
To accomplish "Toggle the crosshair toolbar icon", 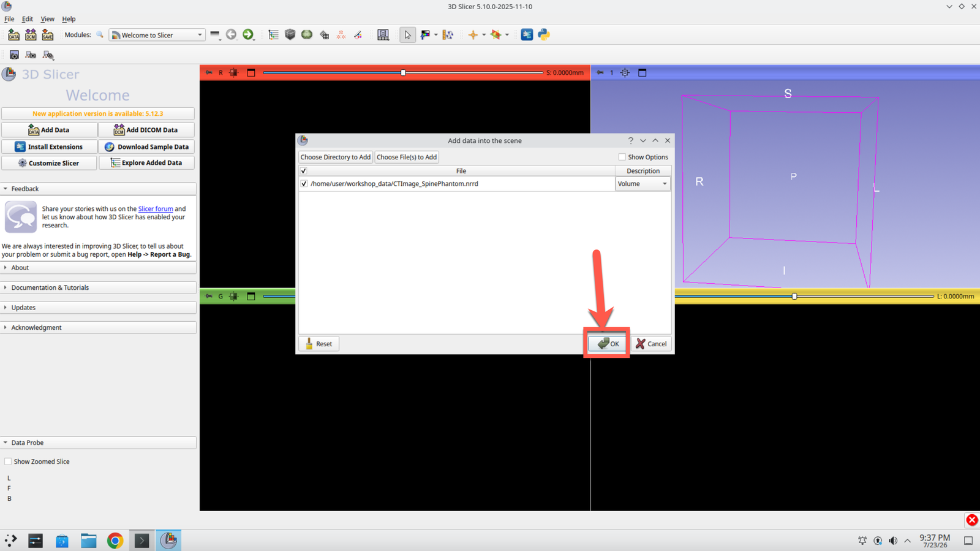I will pos(473,35).
